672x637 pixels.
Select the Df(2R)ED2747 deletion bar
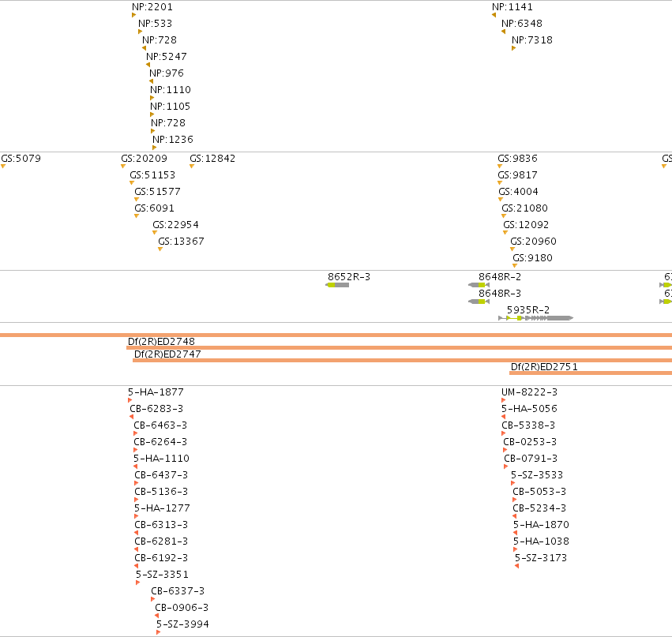click(403, 360)
